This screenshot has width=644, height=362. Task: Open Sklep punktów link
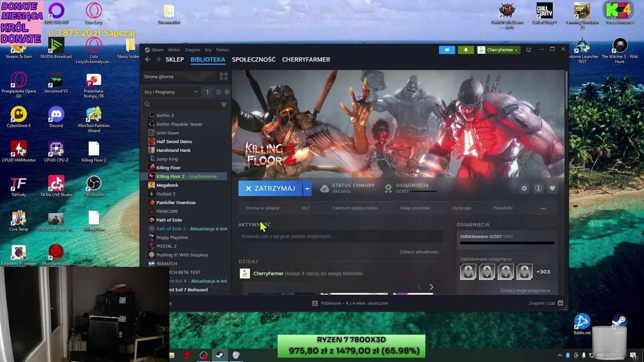415,208
